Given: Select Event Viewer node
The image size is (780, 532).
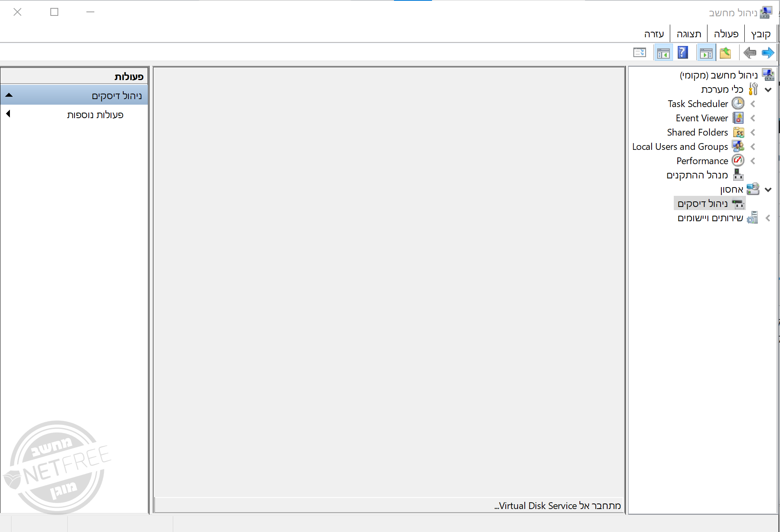Looking at the screenshot, I should (x=702, y=118).
